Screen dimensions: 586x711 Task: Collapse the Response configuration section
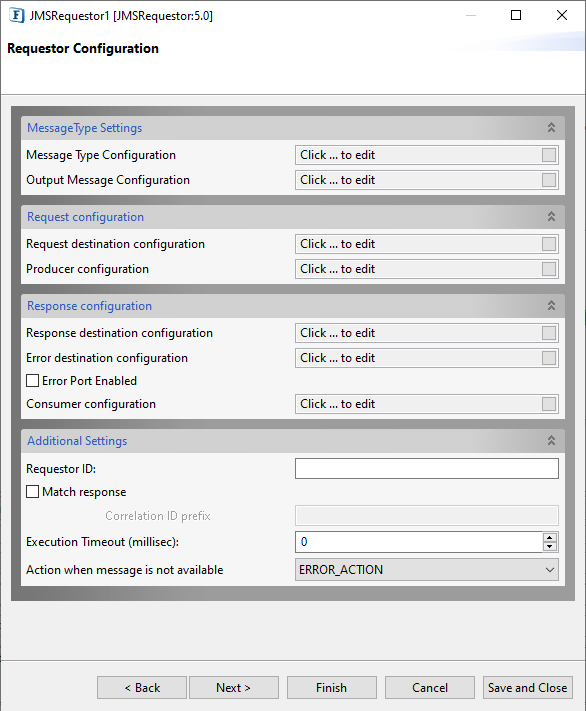click(551, 305)
